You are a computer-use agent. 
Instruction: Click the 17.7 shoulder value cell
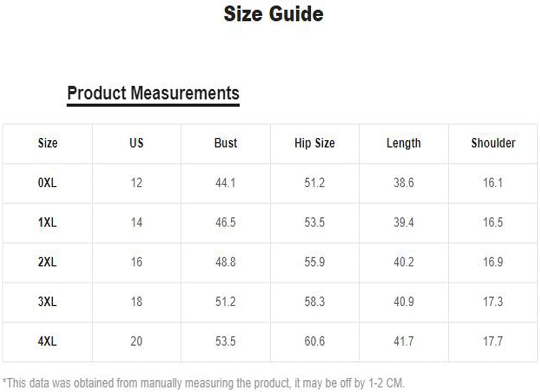[493, 341]
